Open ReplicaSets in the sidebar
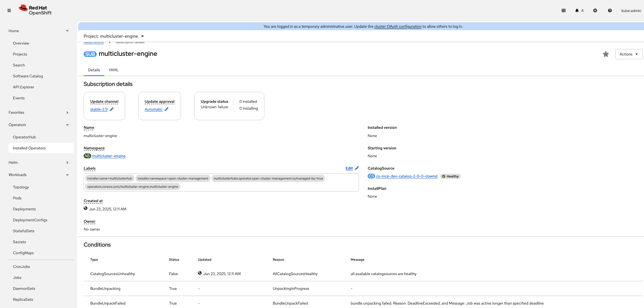 [23, 299]
